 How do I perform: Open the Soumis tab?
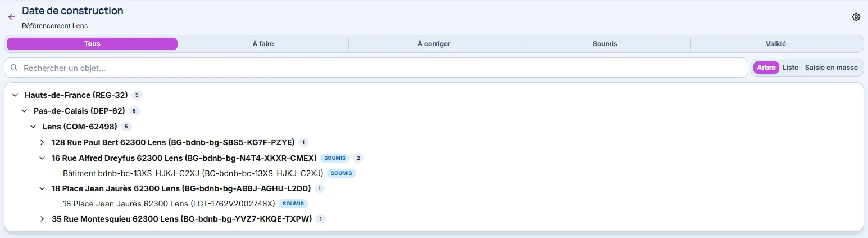click(605, 44)
